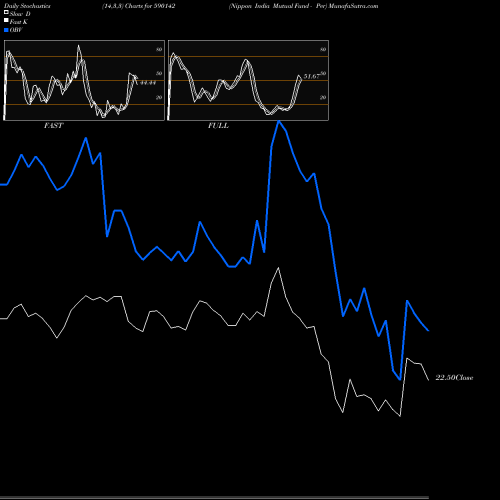Screen dimensions: 500x500
Task: Click the '22.50Close' price label
Action: pos(454,378)
